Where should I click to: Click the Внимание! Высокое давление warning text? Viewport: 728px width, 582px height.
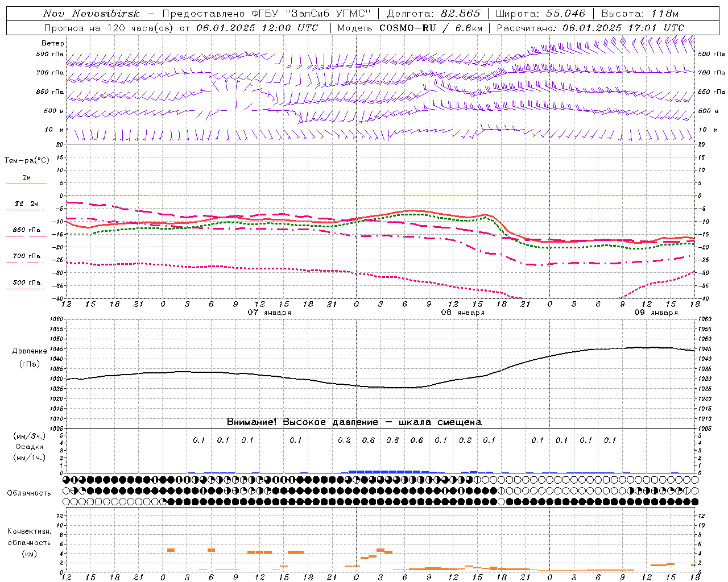tap(354, 422)
